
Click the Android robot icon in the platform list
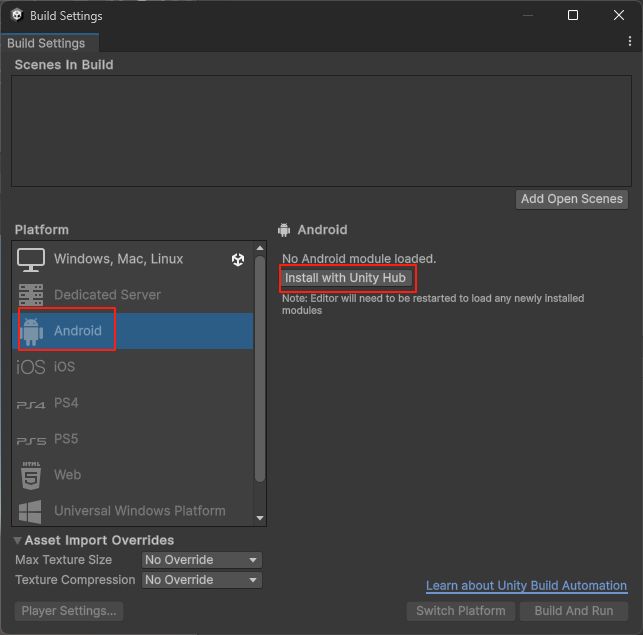click(31, 331)
